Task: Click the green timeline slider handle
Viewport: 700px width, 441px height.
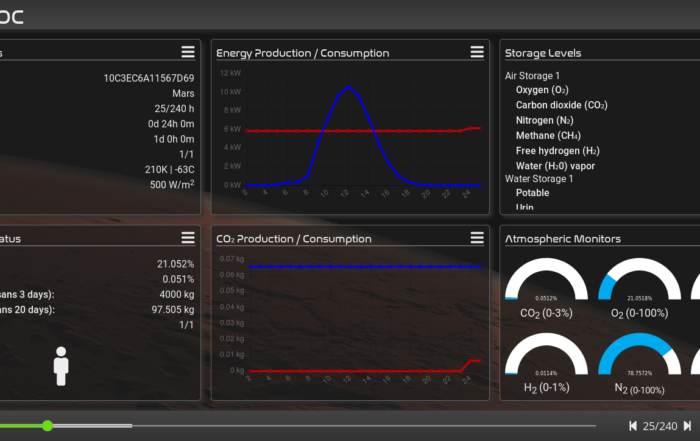Action: click(x=47, y=426)
